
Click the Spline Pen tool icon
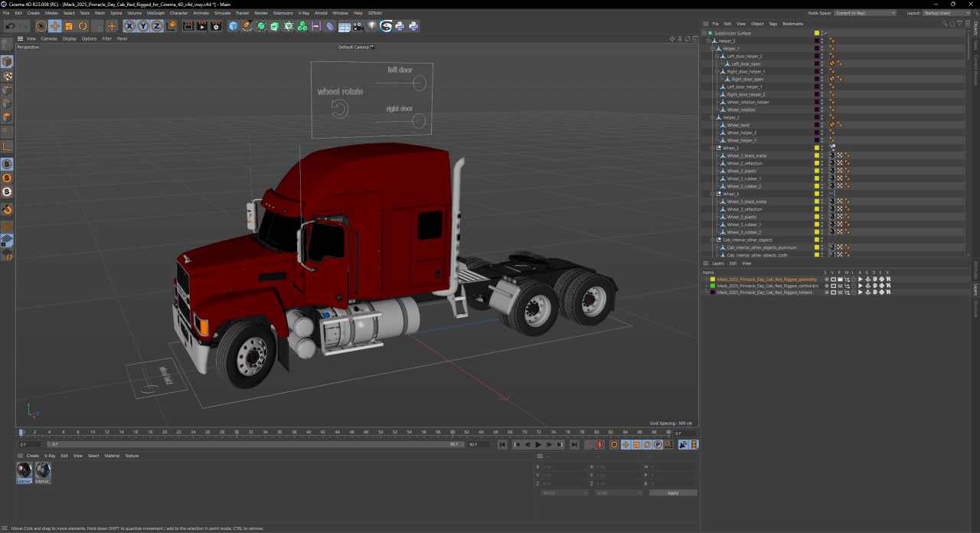pyautogui.click(x=247, y=26)
